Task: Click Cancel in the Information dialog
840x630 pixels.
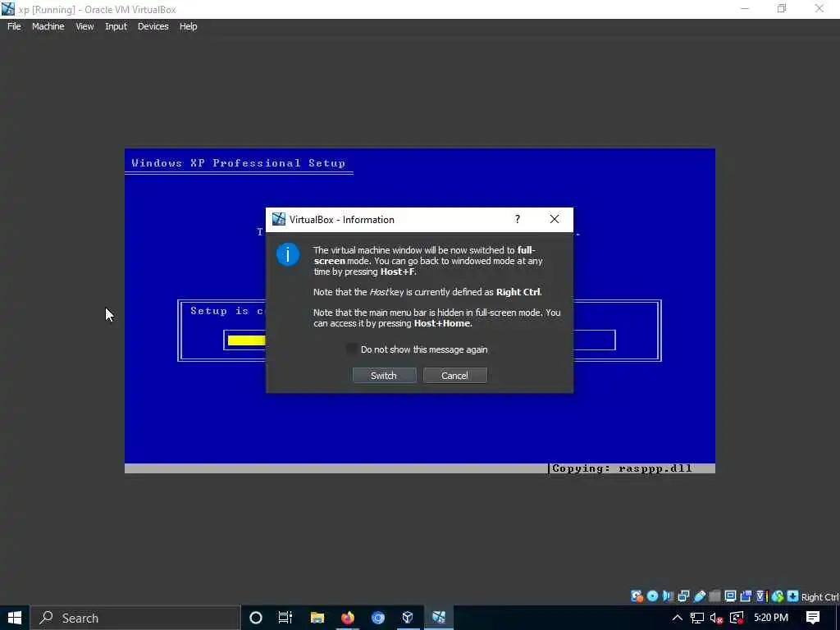Action: click(454, 376)
